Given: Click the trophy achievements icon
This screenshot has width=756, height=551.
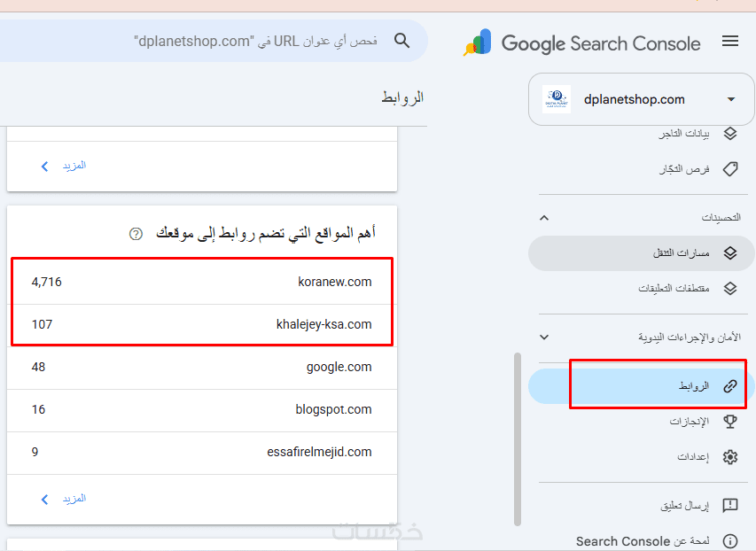Looking at the screenshot, I should point(730,422).
